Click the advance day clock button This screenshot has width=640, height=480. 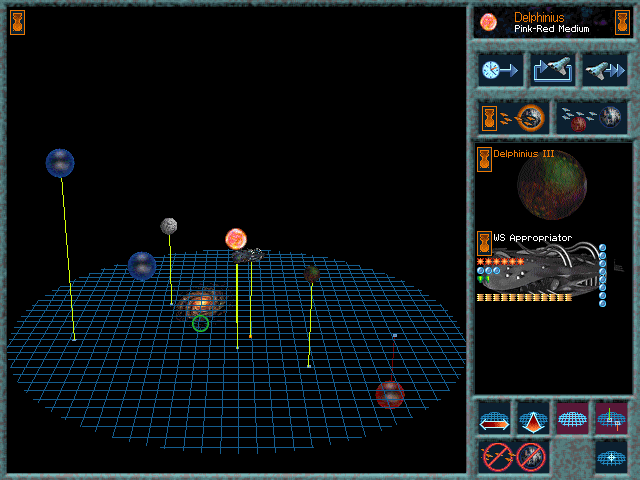(500, 70)
